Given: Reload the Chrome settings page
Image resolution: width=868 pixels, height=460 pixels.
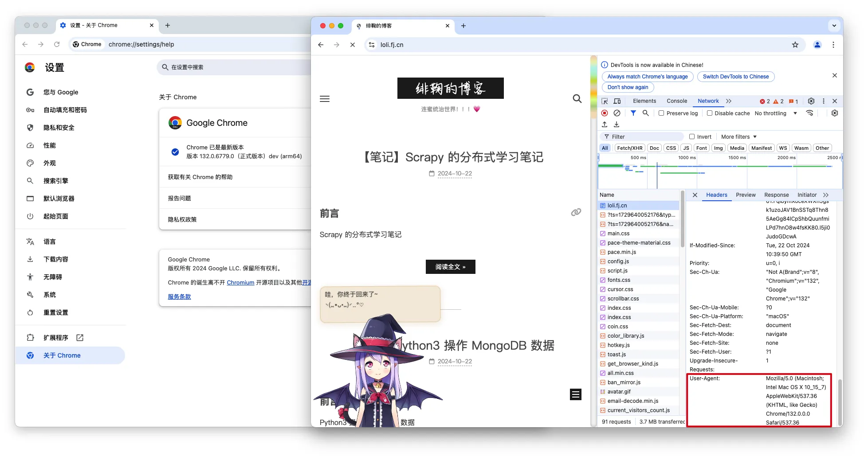Looking at the screenshot, I should [x=57, y=44].
